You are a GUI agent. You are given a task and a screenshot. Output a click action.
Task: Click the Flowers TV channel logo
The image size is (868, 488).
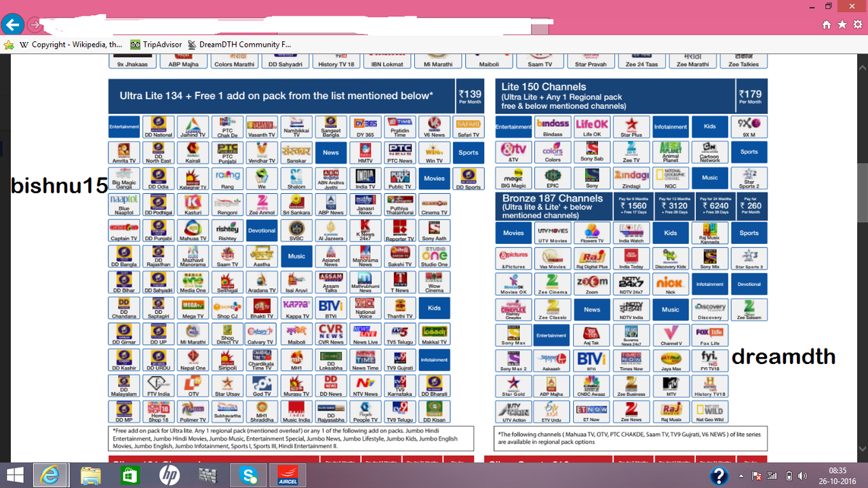(592, 232)
